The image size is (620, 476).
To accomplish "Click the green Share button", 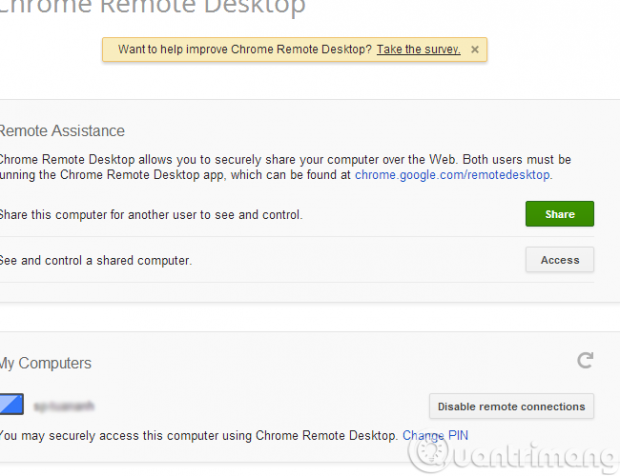I will tap(560, 214).
